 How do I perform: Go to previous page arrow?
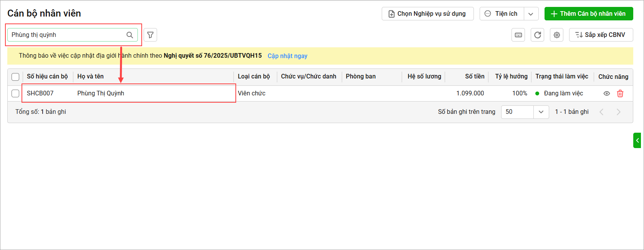[602, 112]
